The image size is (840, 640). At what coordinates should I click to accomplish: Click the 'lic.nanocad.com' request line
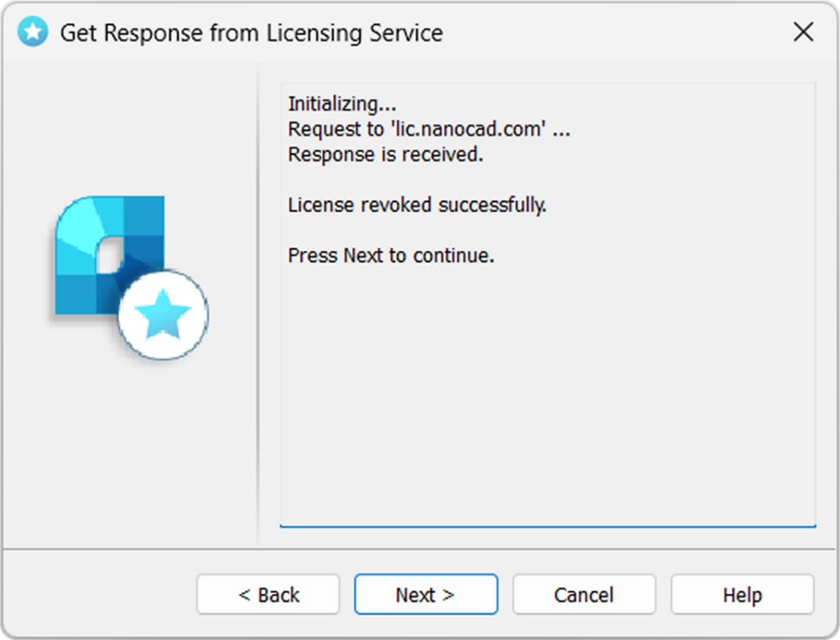429,129
